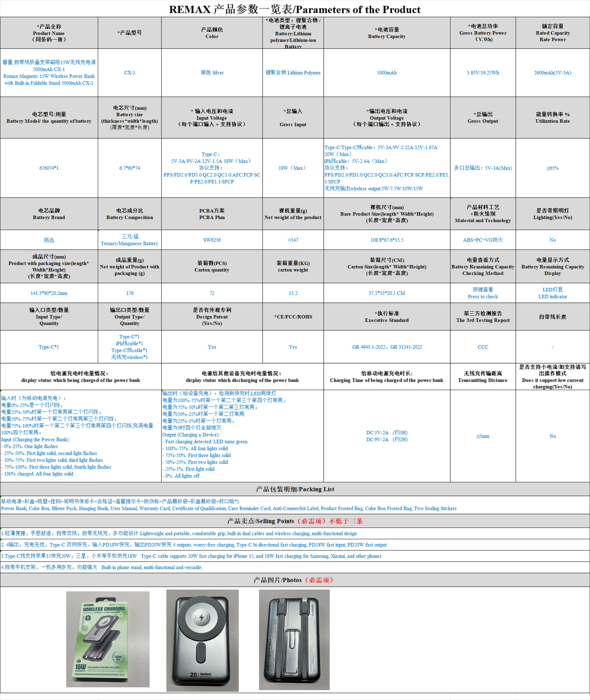Open the green retail packaging product photo

(108, 639)
